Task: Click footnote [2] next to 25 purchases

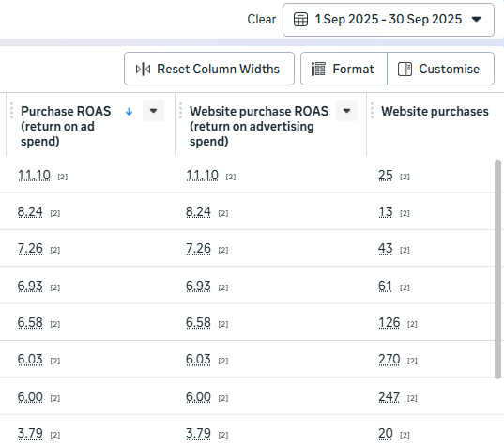Action: point(405,177)
